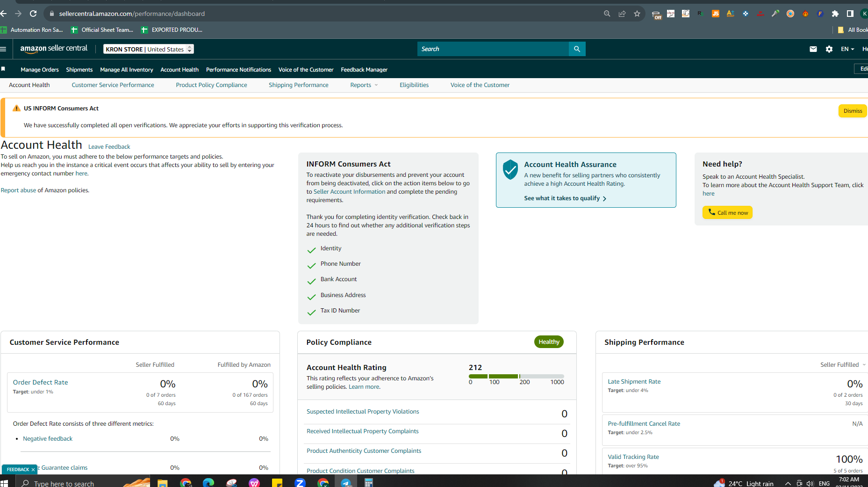
Task: Open the KRON STORE United States marketplace switcher
Action: (149, 49)
